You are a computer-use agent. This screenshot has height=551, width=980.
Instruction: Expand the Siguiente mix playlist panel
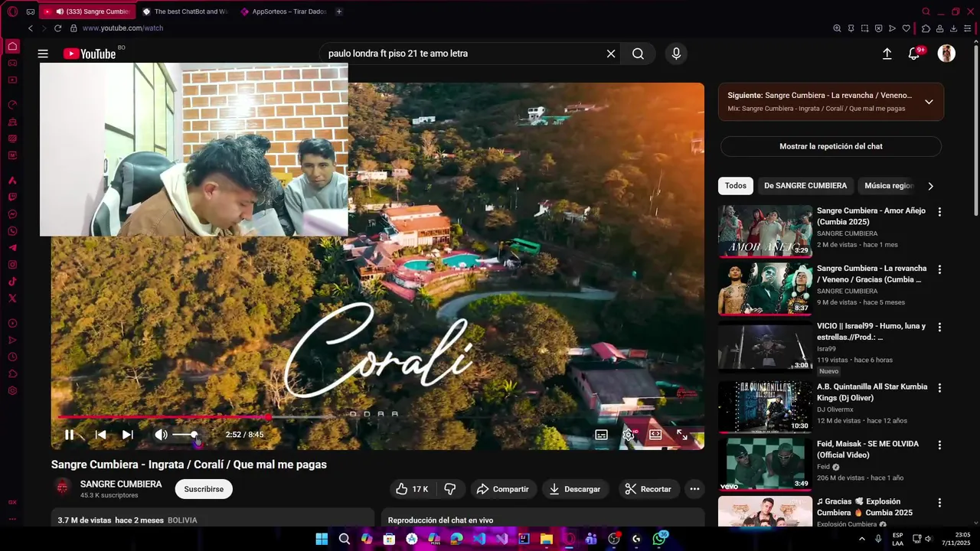coord(929,102)
